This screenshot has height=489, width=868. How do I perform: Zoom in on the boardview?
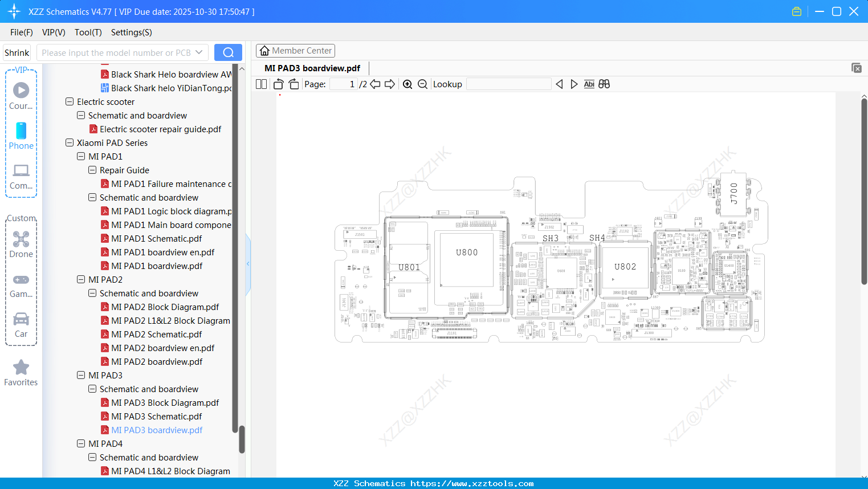407,84
